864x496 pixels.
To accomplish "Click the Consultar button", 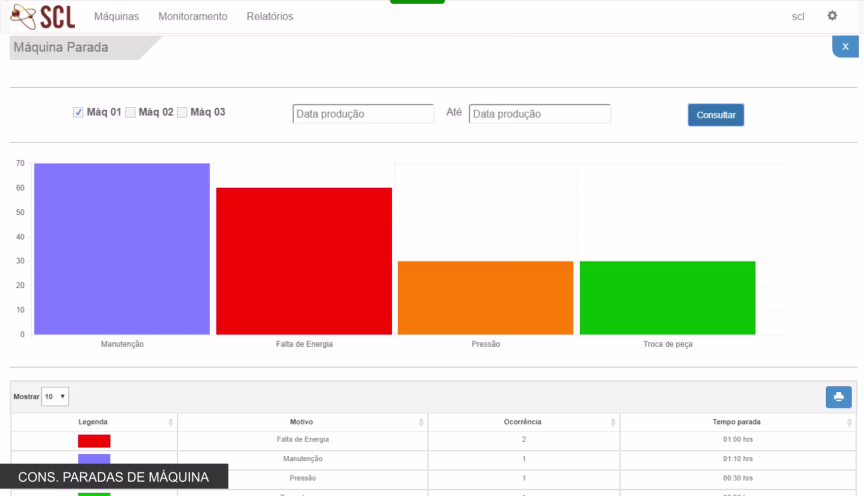I will point(715,115).
